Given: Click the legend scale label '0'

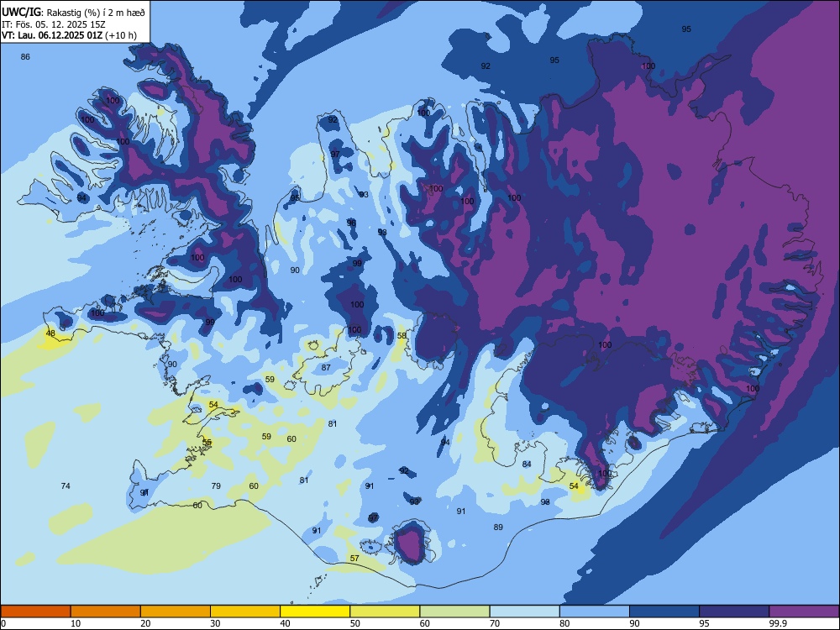Looking at the screenshot, I should [3, 623].
